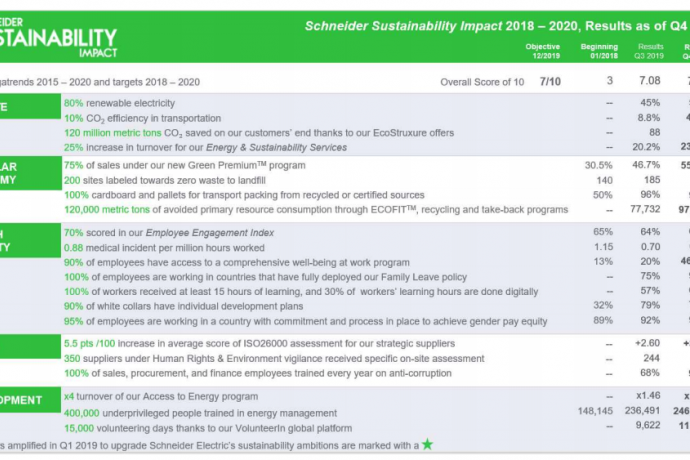
Task: Click the Sustainability Impact logo
Action: pyautogui.click(x=59, y=38)
